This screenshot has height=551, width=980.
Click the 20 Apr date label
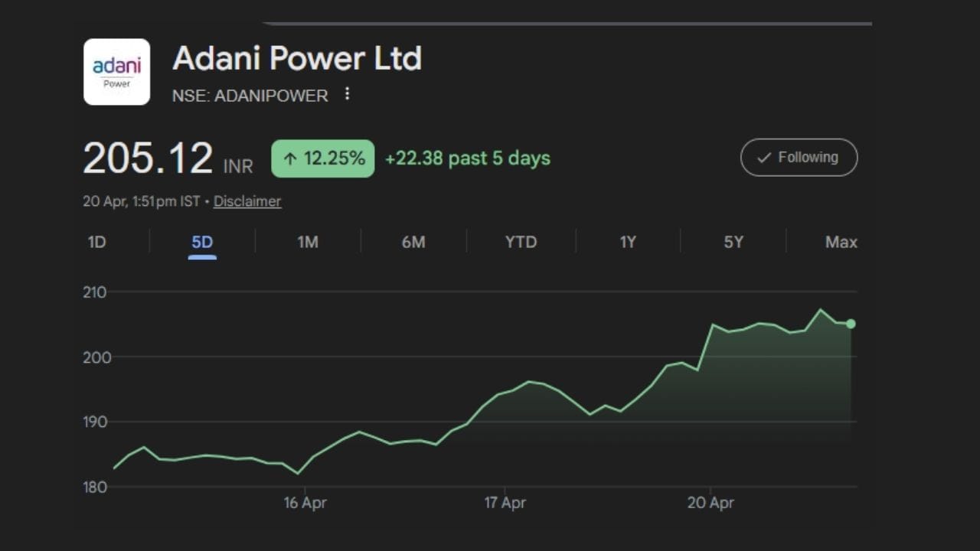(710, 503)
